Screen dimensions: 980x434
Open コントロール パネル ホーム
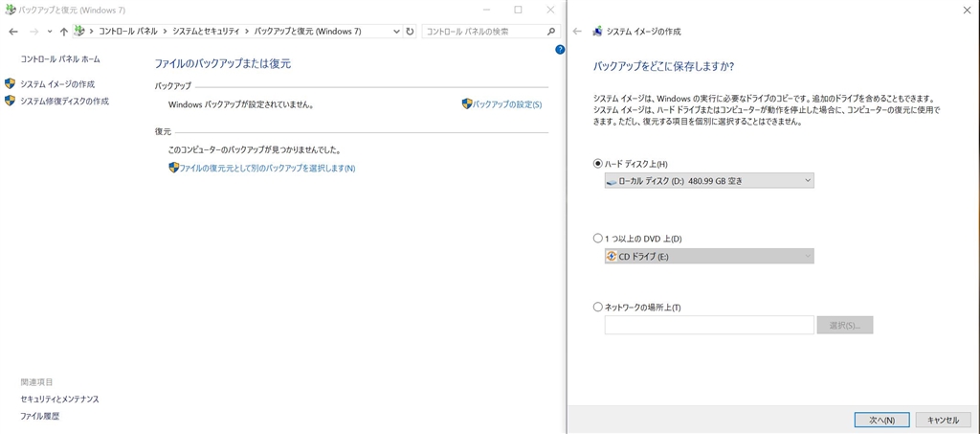pos(60,59)
